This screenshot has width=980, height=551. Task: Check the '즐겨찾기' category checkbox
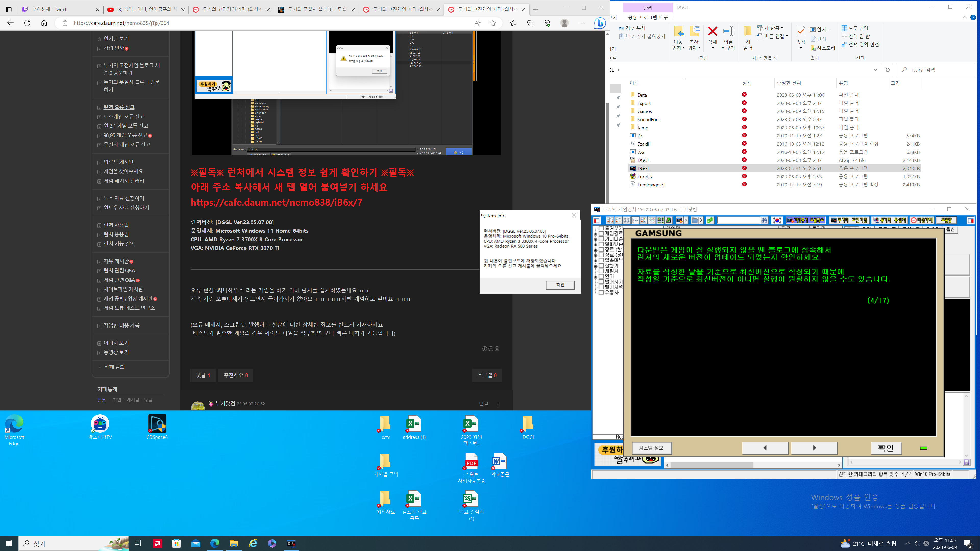click(602, 228)
